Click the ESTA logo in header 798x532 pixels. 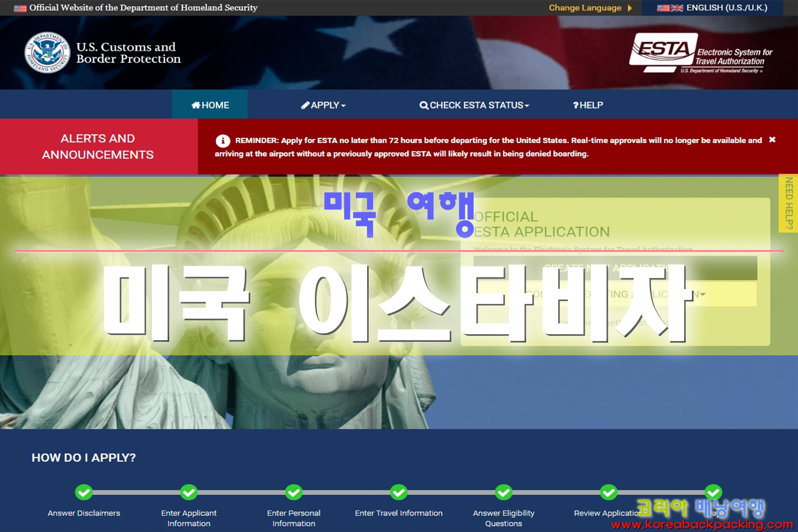coord(701,53)
